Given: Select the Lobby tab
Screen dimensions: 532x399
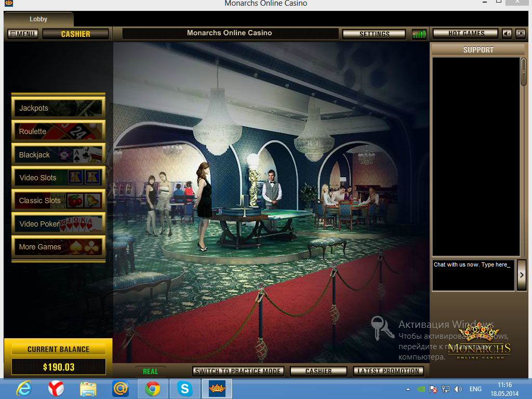Looking at the screenshot, I should [38, 19].
